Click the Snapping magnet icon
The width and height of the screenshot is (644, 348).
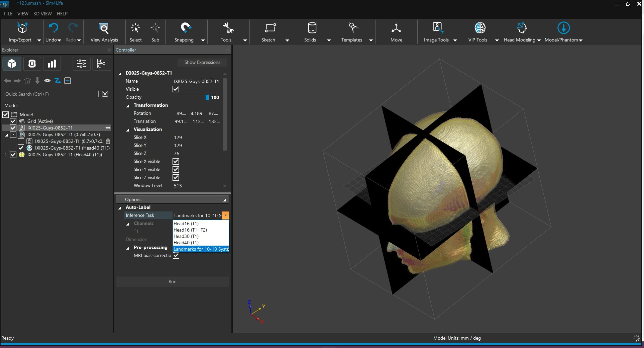pos(186,28)
